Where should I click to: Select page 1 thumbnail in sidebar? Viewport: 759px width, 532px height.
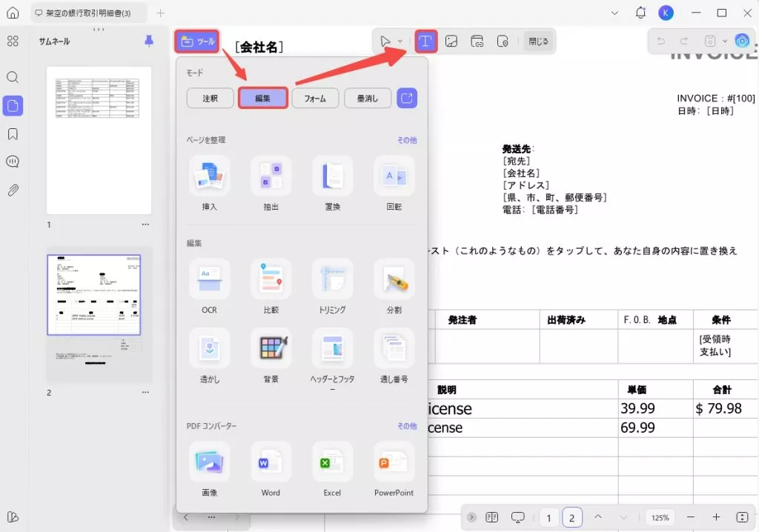point(99,139)
